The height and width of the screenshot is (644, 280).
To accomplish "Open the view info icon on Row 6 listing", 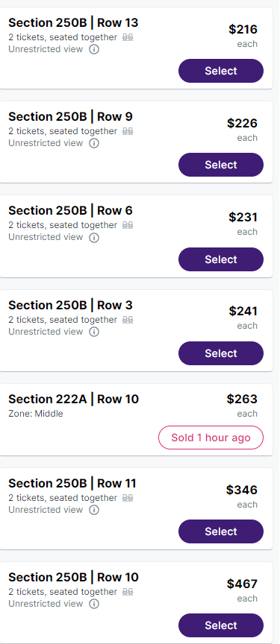I will (x=94, y=237).
